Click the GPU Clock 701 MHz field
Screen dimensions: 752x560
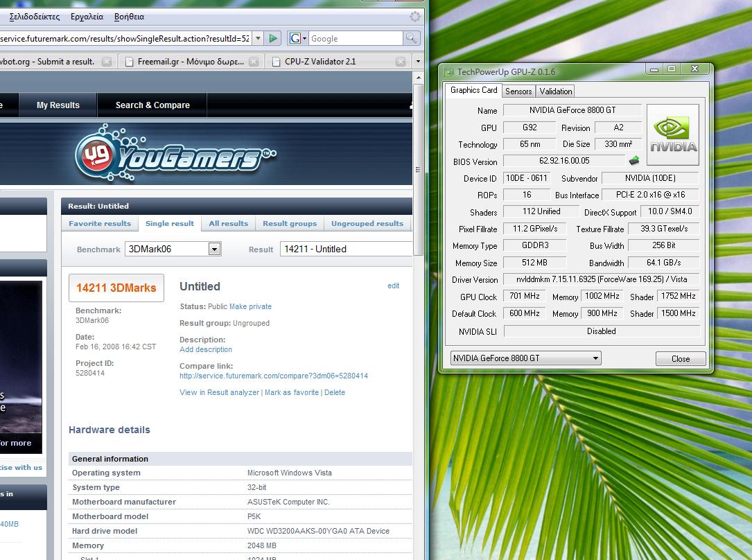pos(524,296)
